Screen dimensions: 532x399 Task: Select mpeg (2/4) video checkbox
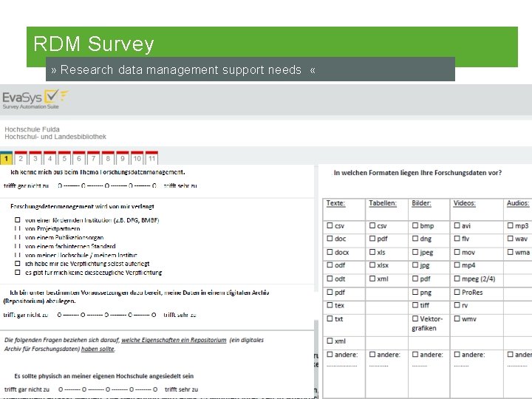(x=457, y=279)
